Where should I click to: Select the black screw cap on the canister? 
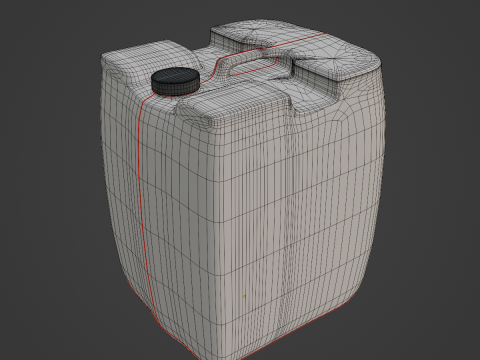coord(175,81)
